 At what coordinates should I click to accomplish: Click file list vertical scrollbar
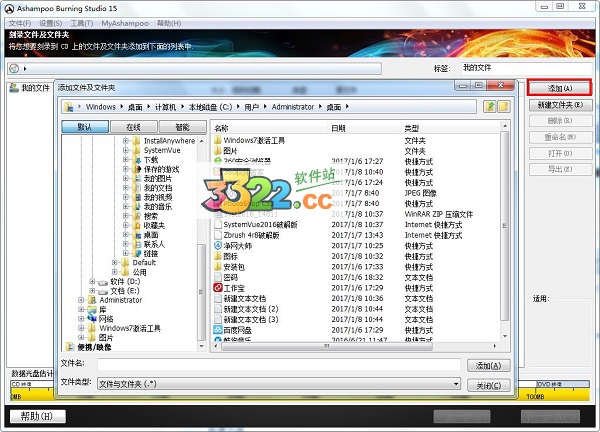504,226
